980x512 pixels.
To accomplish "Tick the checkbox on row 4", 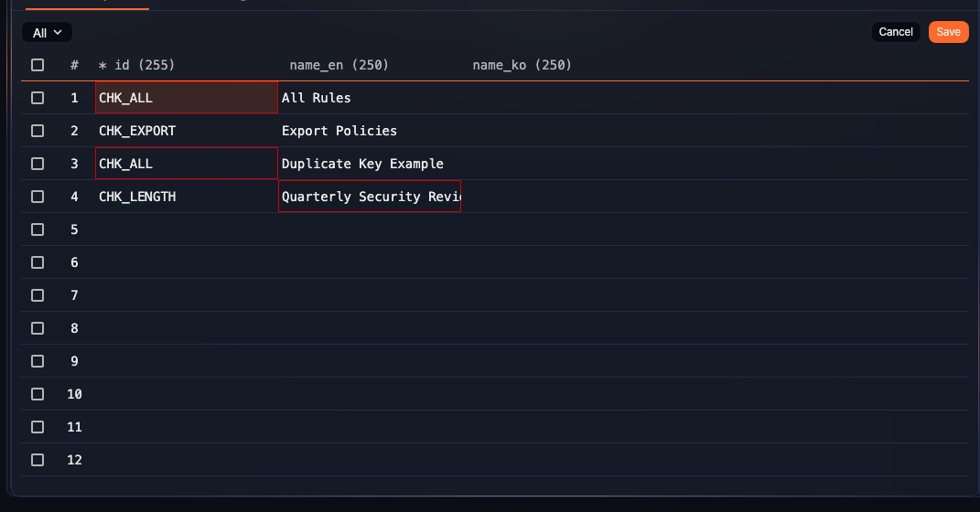I will coord(38,197).
